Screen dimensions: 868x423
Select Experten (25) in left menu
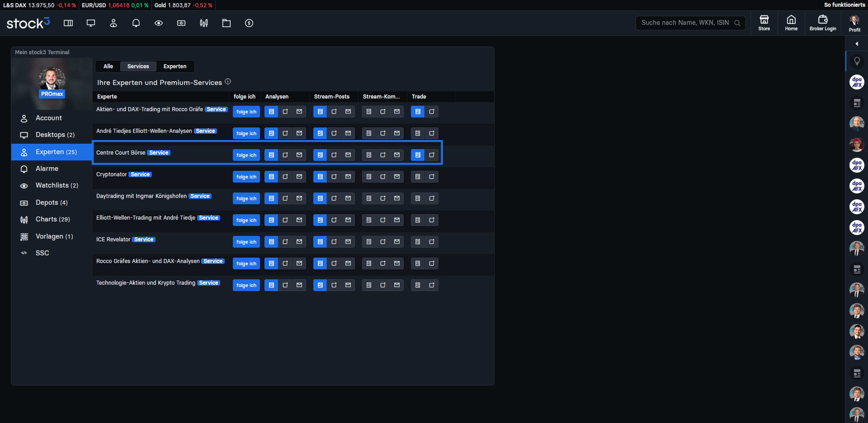click(52, 152)
